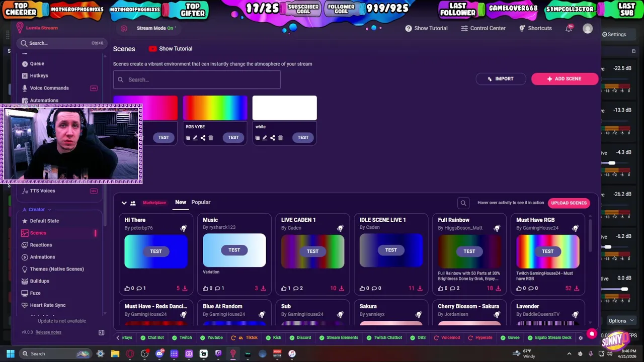Screen dimensions: 644x362
Task: Edit the RGB VYBE scene pencil icon
Action: click(x=195, y=138)
